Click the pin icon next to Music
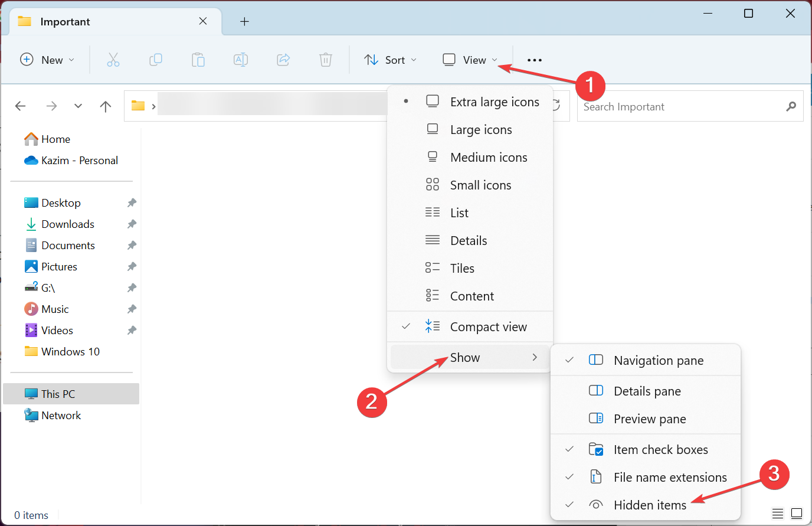Image resolution: width=812 pixels, height=526 pixels. [x=132, y=309]
